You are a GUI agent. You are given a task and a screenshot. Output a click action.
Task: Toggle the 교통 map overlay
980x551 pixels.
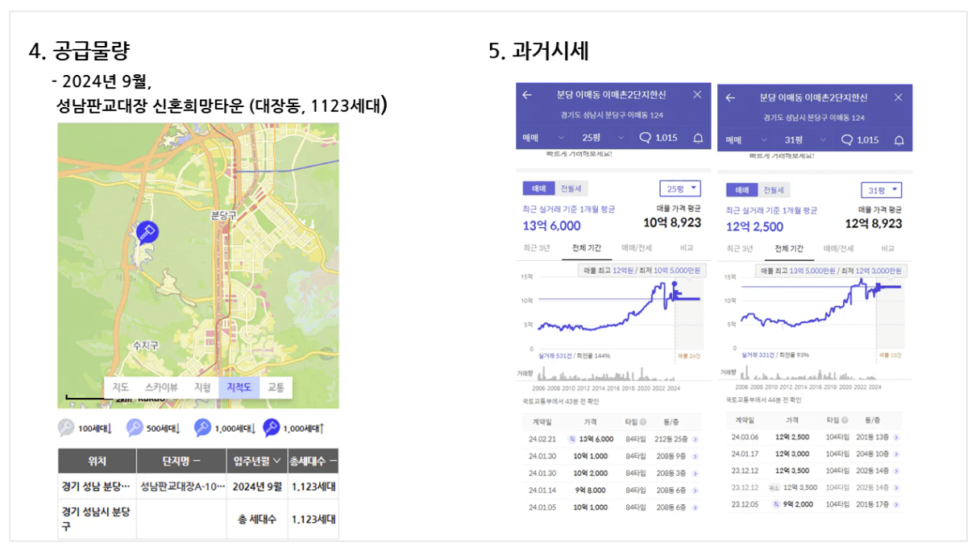pos(276,387)
